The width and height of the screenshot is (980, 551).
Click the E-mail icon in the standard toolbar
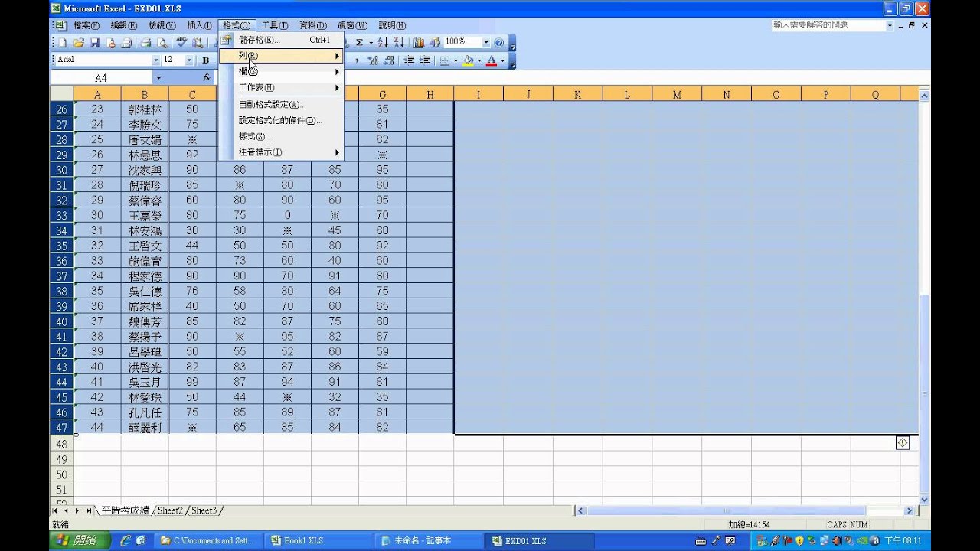(126, 43)
